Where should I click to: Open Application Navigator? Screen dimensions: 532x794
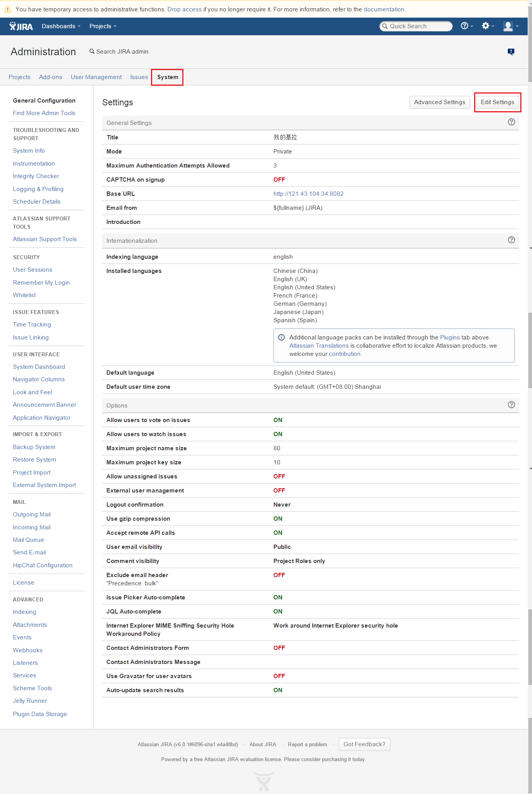[42, 418]
